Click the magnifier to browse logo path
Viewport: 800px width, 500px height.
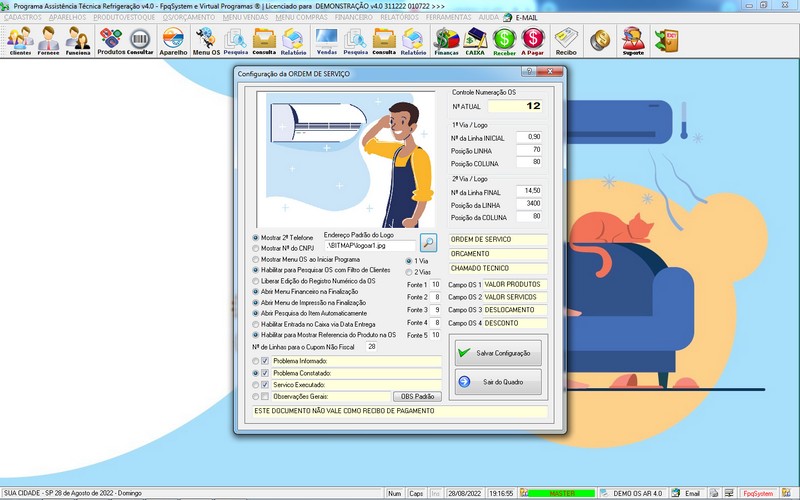(x=428, y=242)
